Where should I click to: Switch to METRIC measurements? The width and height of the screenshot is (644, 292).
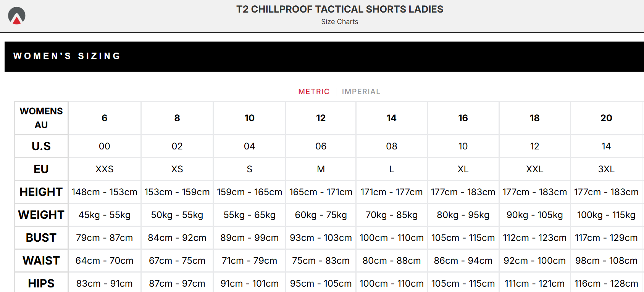(x=313, y=91)
